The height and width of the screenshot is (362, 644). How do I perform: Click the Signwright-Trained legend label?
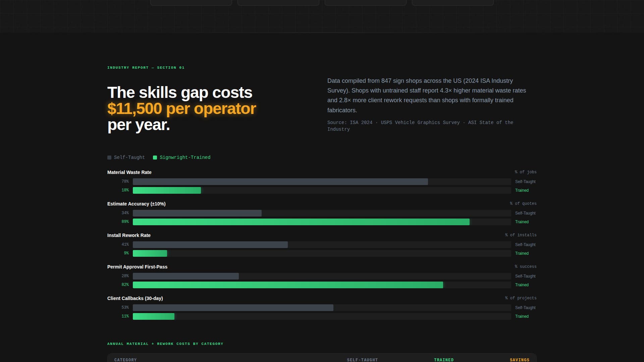tap(185, 158)
